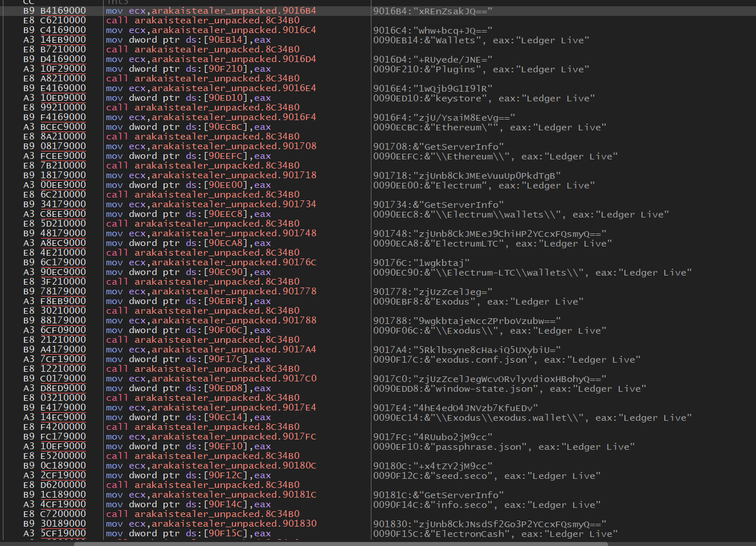Click the 'Exodus' string annotation
This screenshot has height=546, width=756.
click(x=450, y=301)
